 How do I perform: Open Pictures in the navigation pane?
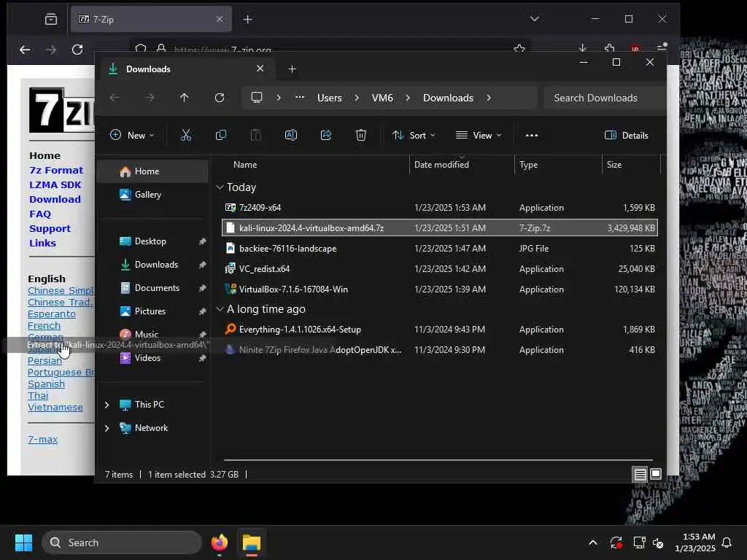coord(153,311)
